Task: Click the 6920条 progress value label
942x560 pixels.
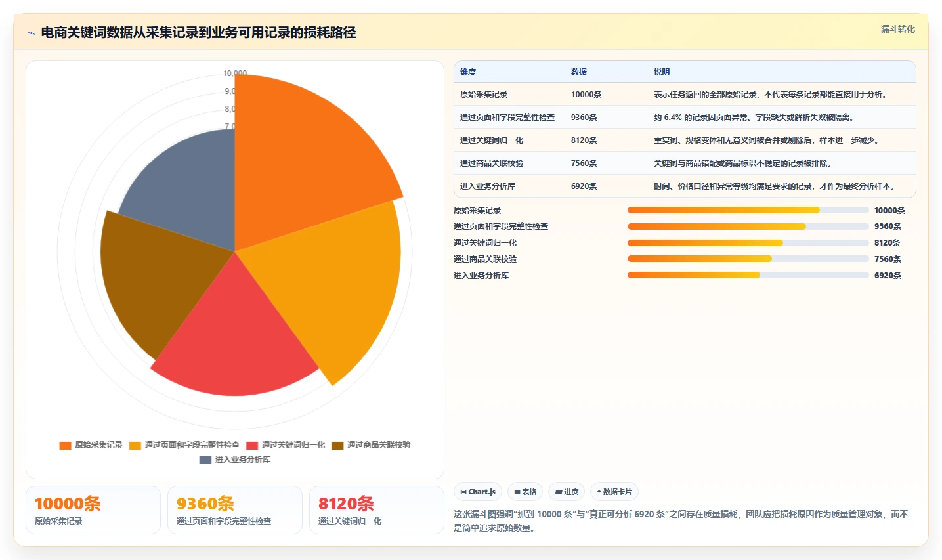Action: coord(888,276)
